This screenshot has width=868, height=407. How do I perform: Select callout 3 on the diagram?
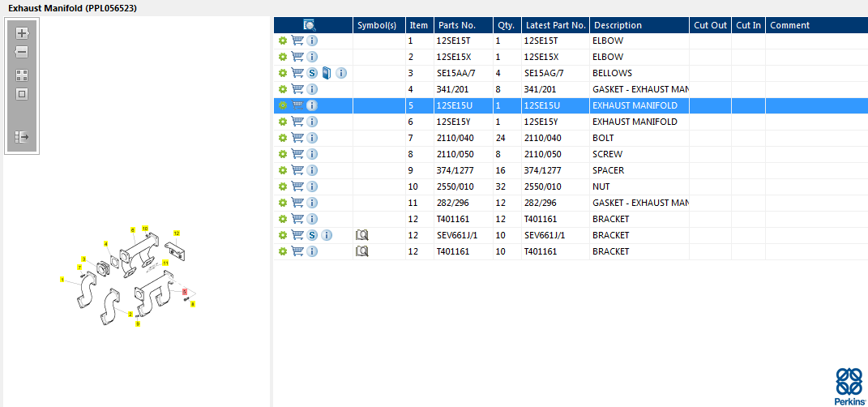[83, 259]
